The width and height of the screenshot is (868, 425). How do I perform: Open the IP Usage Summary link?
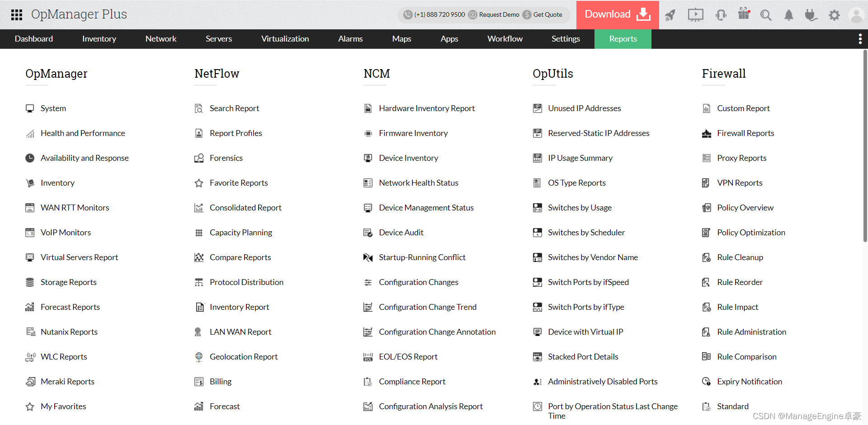pos(580,158)
